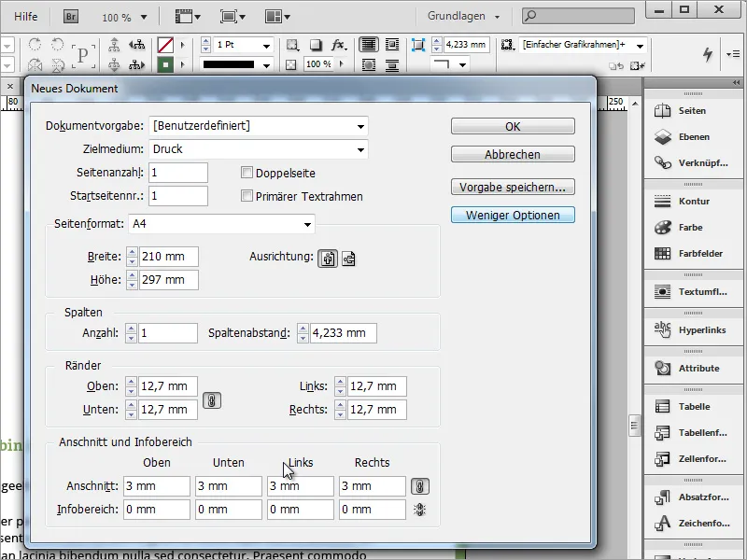Select landscape orientation icon
747x560 pixels.
(x=348, y=259)
